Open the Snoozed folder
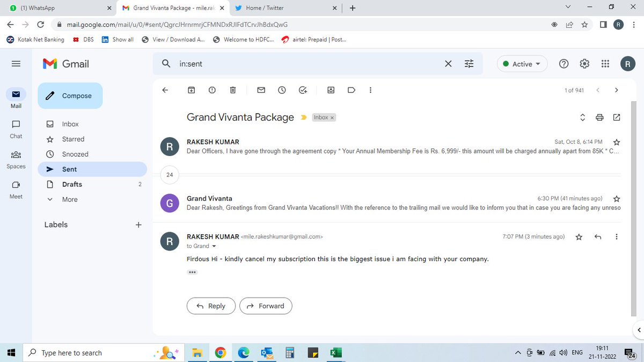This screenshot has height=362, width=644. pyautogui.click(x=75, y=154)
